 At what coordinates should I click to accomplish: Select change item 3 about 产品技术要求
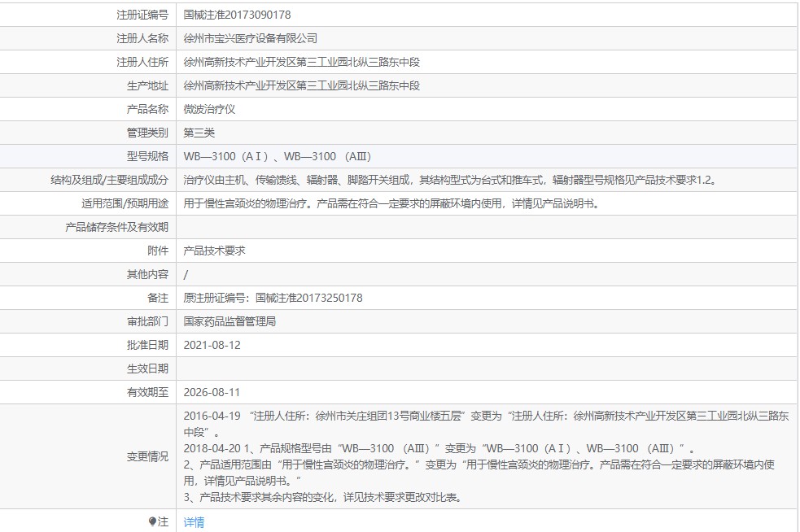click(323, 497)
